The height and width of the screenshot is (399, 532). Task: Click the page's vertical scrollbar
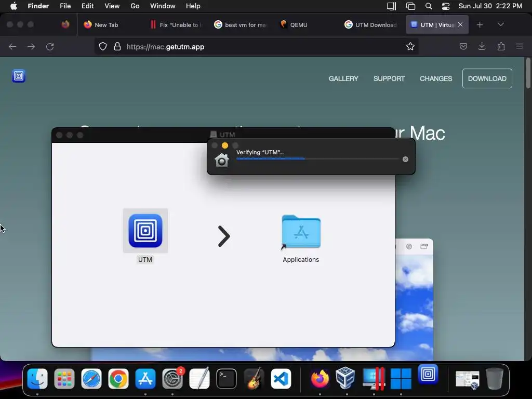(x=528, y=73)
